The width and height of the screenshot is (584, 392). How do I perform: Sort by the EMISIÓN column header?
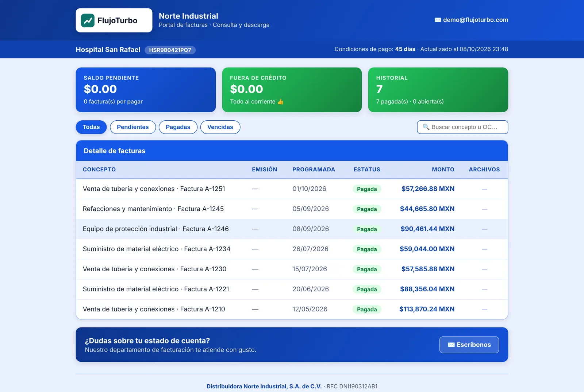(264, 170)
